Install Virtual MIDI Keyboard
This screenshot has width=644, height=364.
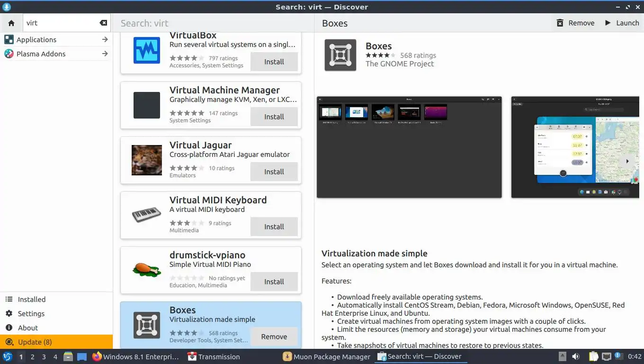coord(274,227)
